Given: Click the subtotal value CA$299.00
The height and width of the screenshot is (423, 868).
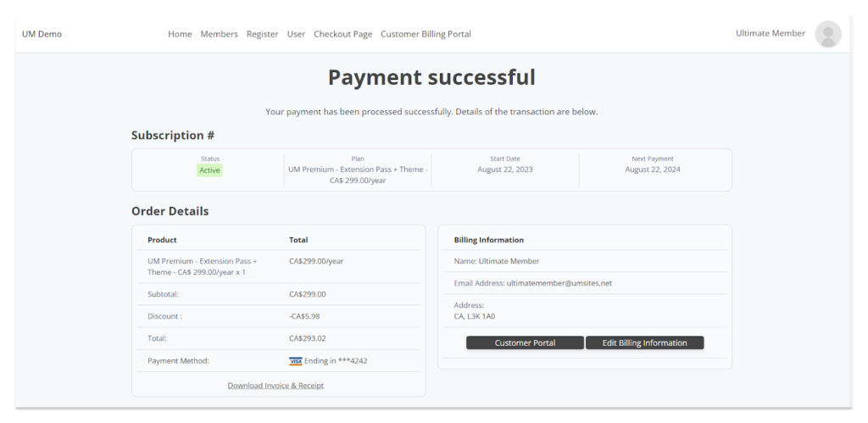Looking at the screenshot, I should pyautogui.click(x=307, y=294).
